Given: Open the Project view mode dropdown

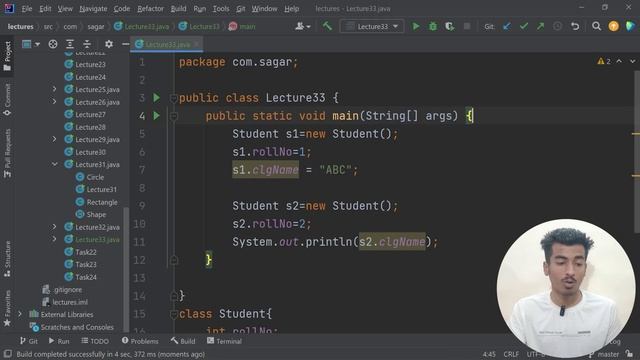Looking at the screenshot, I should pos(31,44).
